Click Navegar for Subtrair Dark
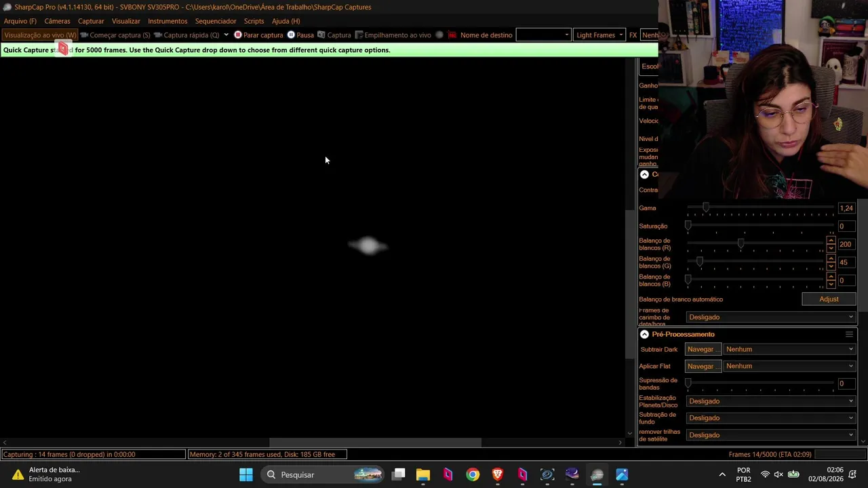Viewport: 868px width, 488px height. (x=703, y=349)
